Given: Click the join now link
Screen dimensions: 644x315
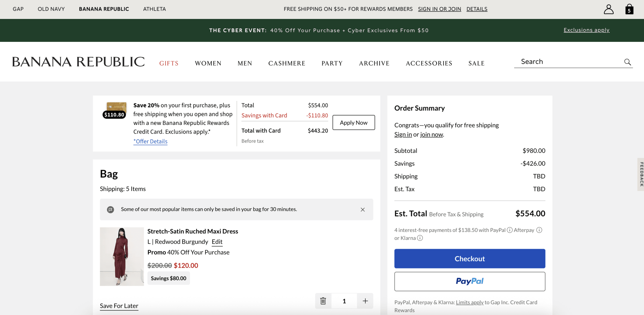Looking at the screenshot, I should point(431,135).
